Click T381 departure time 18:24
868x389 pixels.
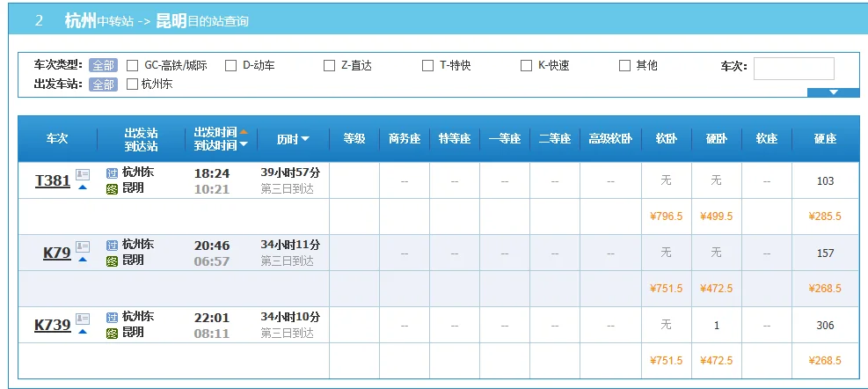pyautogui.click(x=212, y=173)
